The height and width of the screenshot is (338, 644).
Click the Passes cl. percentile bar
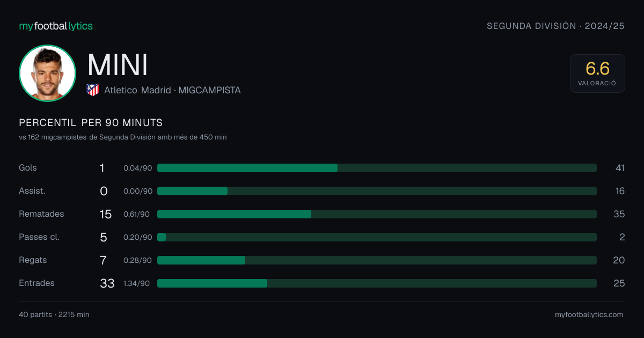[x=377, y=237]
